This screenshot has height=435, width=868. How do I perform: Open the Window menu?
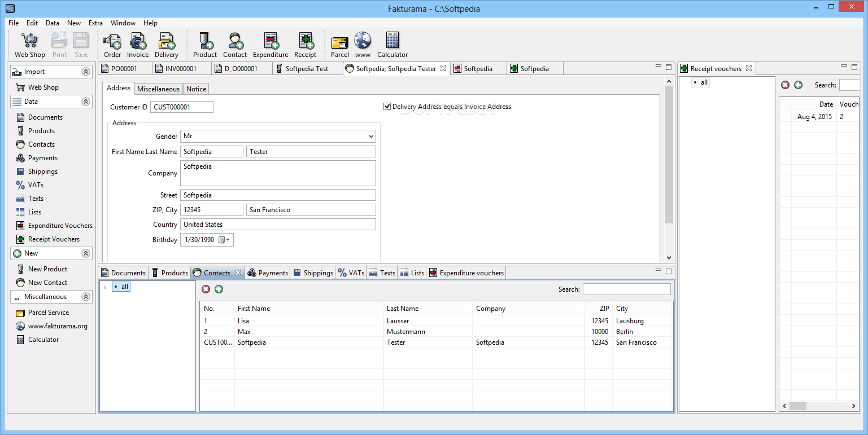tap(123, 23)
